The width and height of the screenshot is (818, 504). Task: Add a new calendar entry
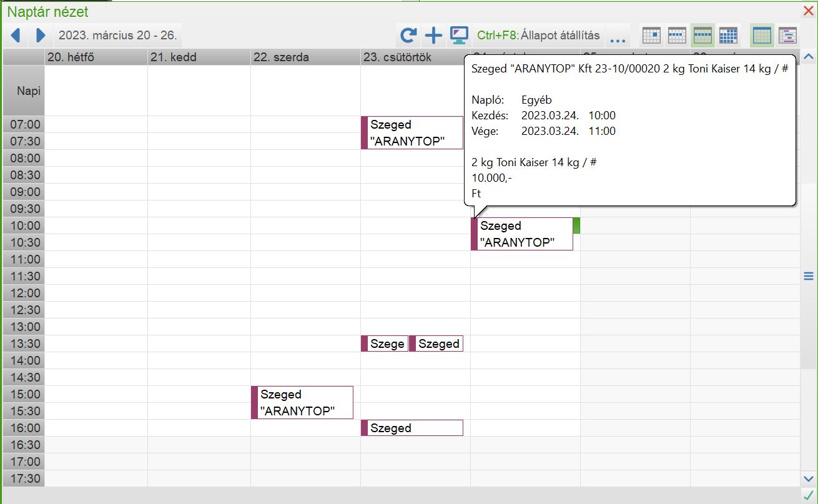click(433, 36)
